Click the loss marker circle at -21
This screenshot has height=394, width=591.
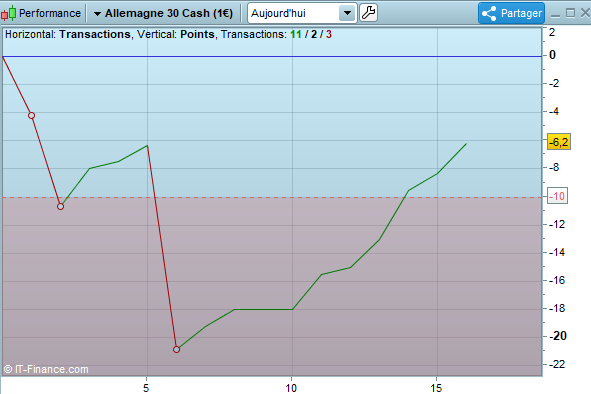tap(176, 350)
